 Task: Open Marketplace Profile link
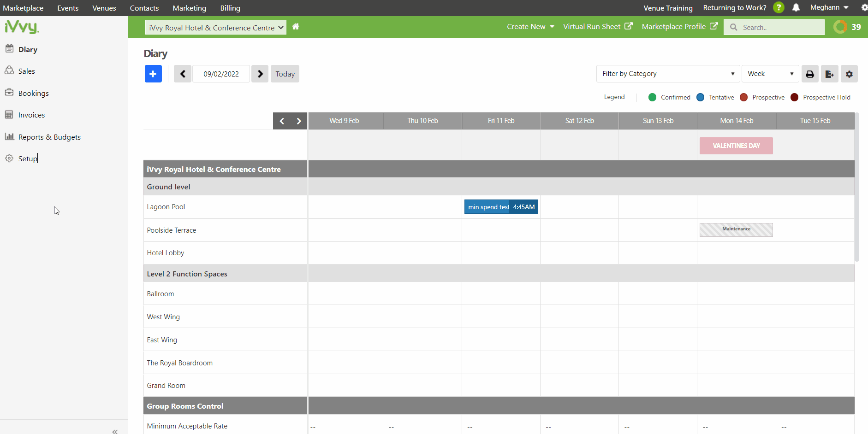point(680,27)
